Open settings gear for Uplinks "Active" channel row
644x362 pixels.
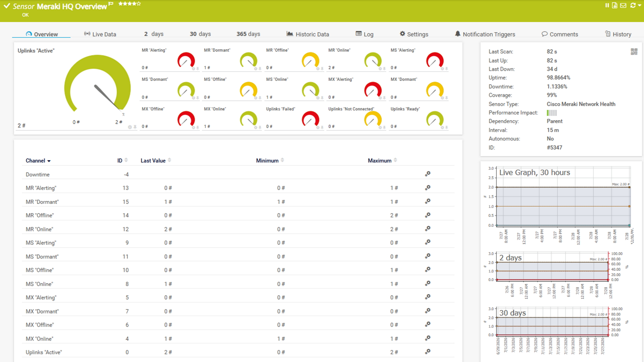coord(428,352)
